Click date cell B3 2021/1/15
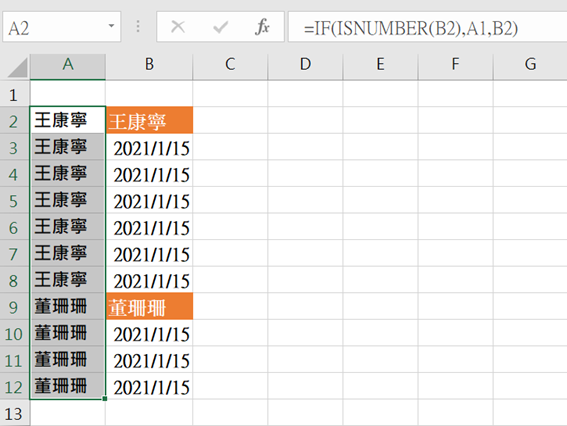The width and height of the screenshot is (567, 426). 149,147
